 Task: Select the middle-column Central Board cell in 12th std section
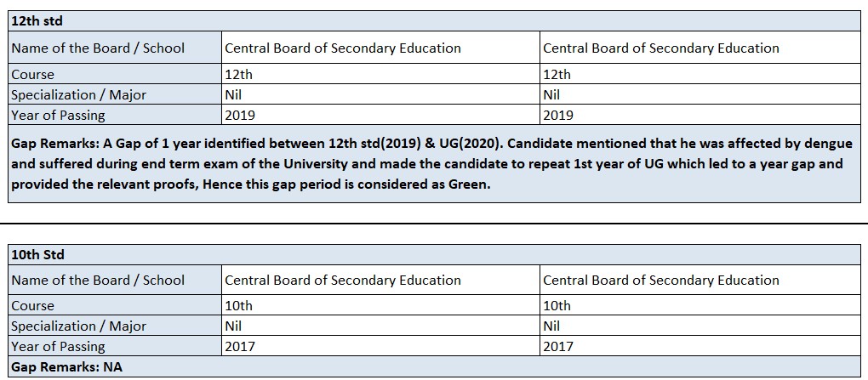(343, 48)
